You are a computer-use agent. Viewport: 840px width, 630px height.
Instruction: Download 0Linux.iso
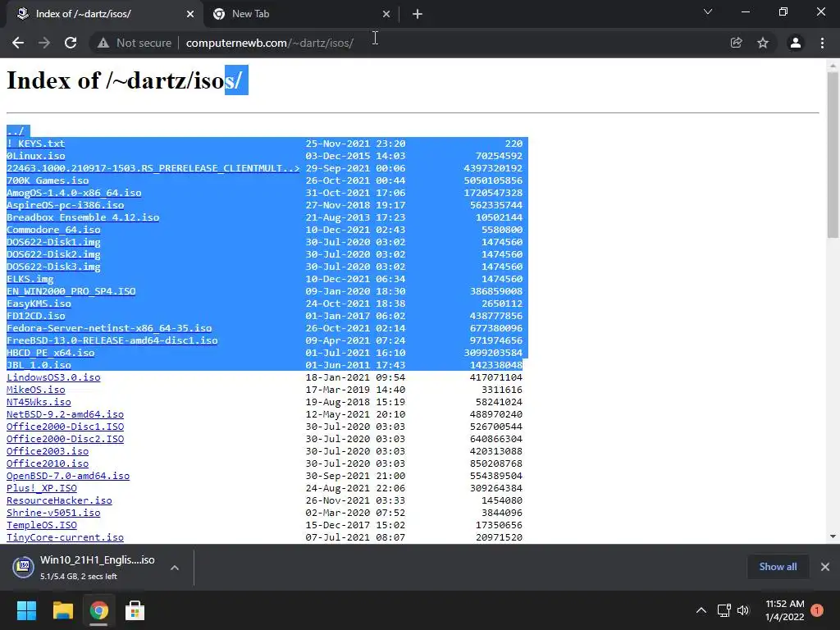[36, 156]
